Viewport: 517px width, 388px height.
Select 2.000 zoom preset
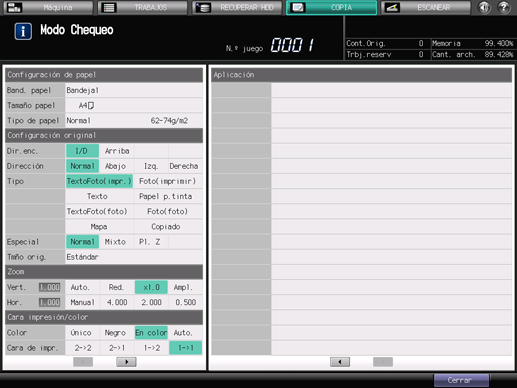click(151, 302)
